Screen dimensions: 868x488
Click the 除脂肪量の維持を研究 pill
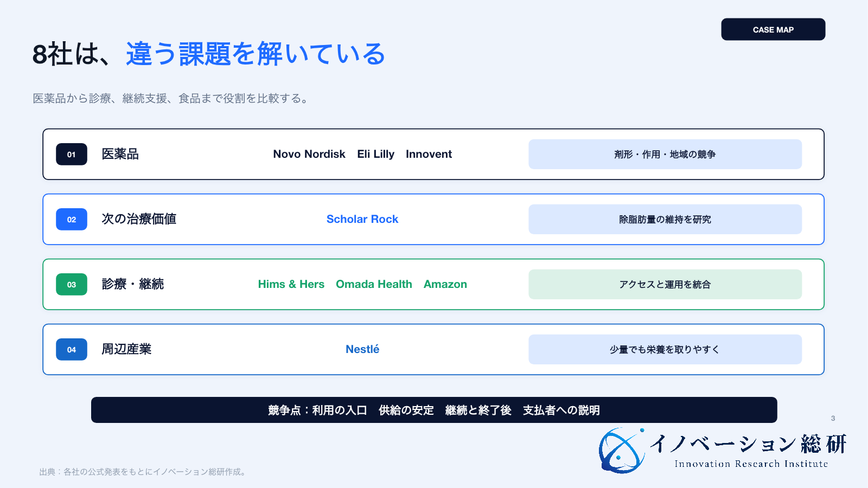[x=665, y=219]
